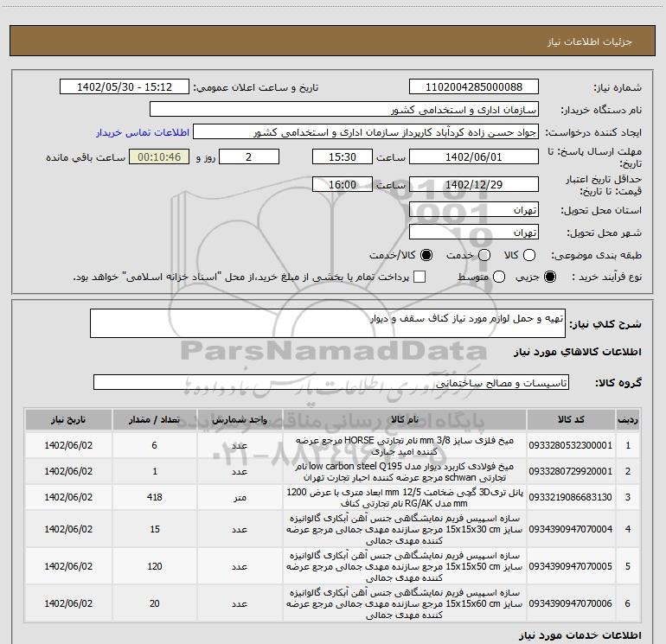Image resolution: width=666 pixels, height=644 pixels.
Task: Click the validity time field 16:00
Action: pos(343,184)
